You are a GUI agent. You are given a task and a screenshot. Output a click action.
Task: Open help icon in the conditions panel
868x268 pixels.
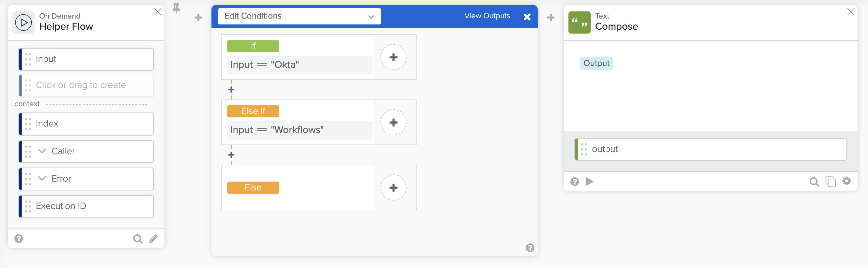pos(530,248)
